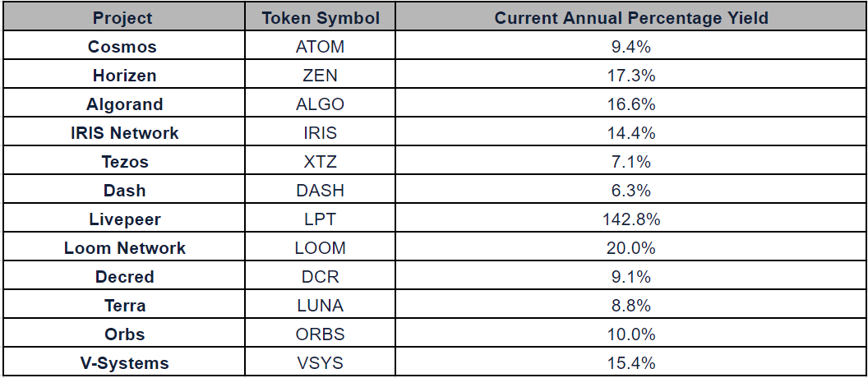Select the LOOM token symbol cell
The width and height of the screenshot is (868, 378).
(320, 248)
